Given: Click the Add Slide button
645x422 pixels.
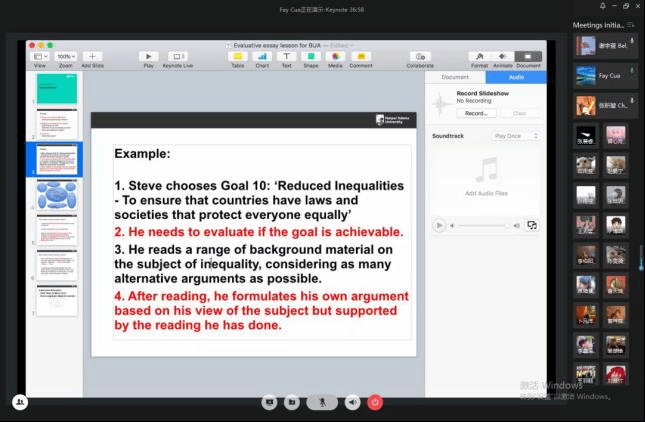Looking at the screenshot, I should (x=92, y=57).
